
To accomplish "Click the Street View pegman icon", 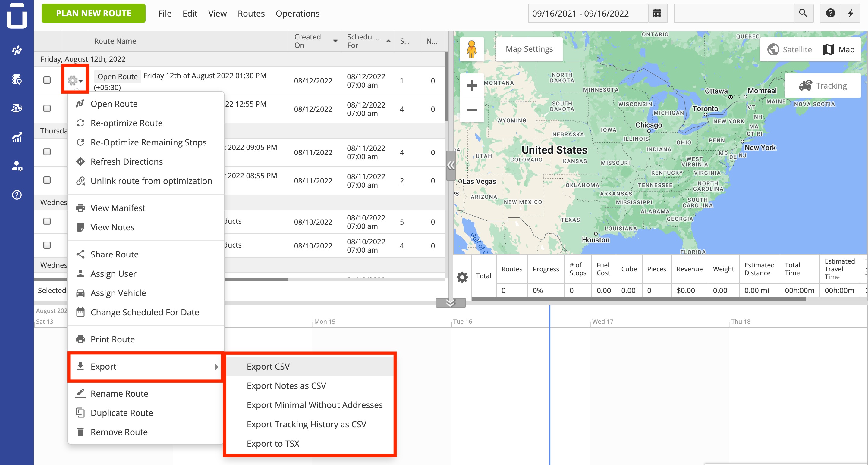I will coord(472,49).
